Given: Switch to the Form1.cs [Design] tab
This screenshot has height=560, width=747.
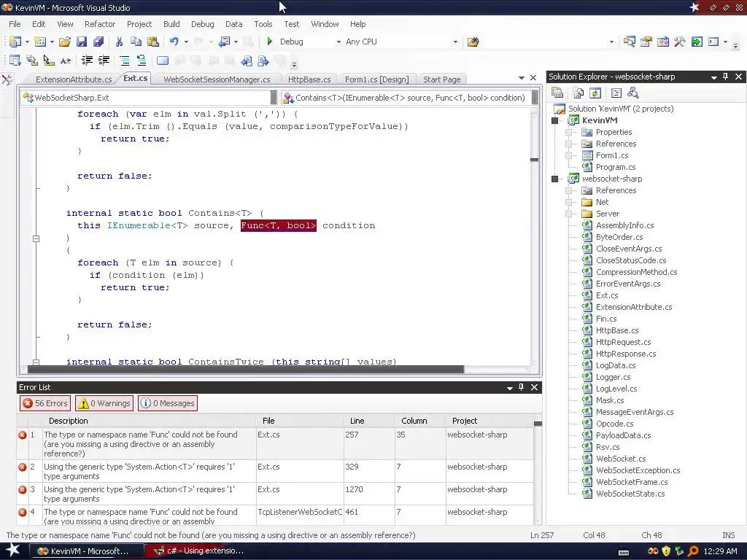Looking at the screenshot, I should pos(377,79).
